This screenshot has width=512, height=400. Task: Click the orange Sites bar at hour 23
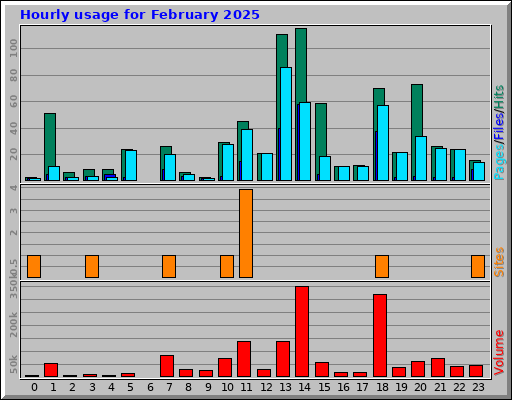click(478, 266)
